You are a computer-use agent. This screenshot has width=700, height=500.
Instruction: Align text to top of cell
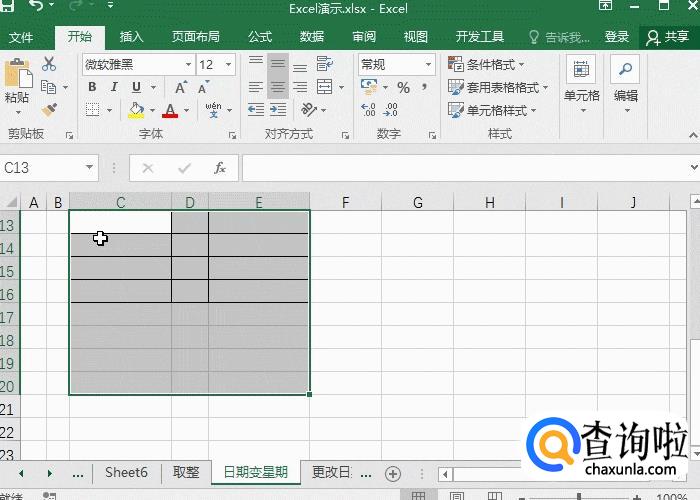pos(256,63)
